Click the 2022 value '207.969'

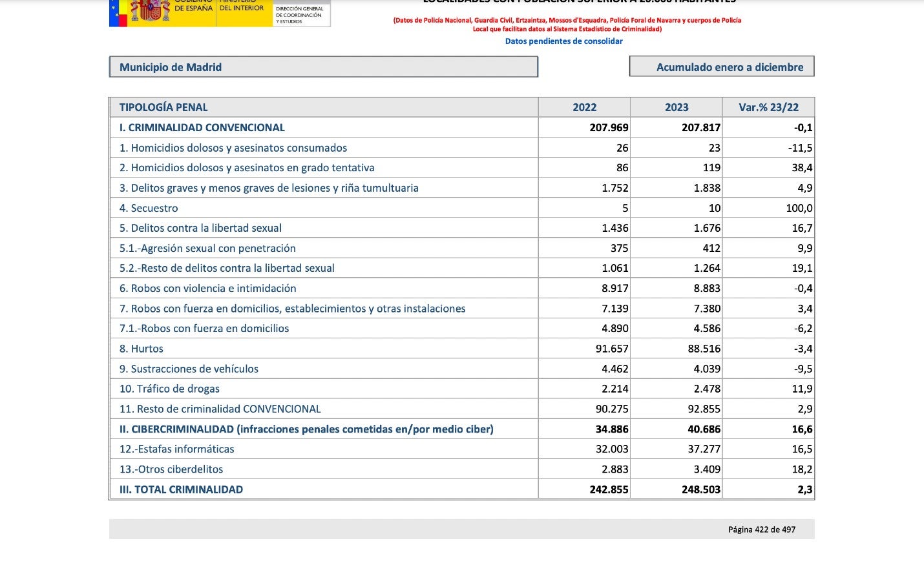609,128
